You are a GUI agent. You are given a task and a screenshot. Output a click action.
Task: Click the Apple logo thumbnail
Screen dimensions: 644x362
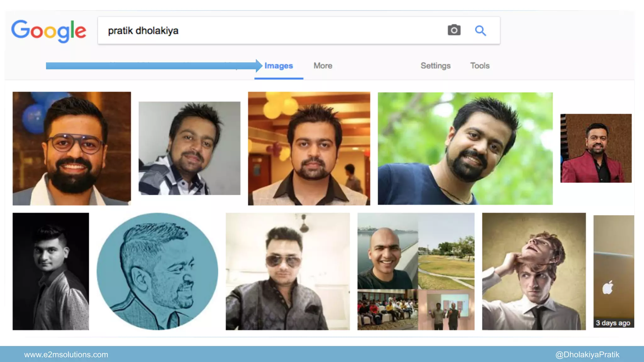pyautogui.click(x=613, y=271)
